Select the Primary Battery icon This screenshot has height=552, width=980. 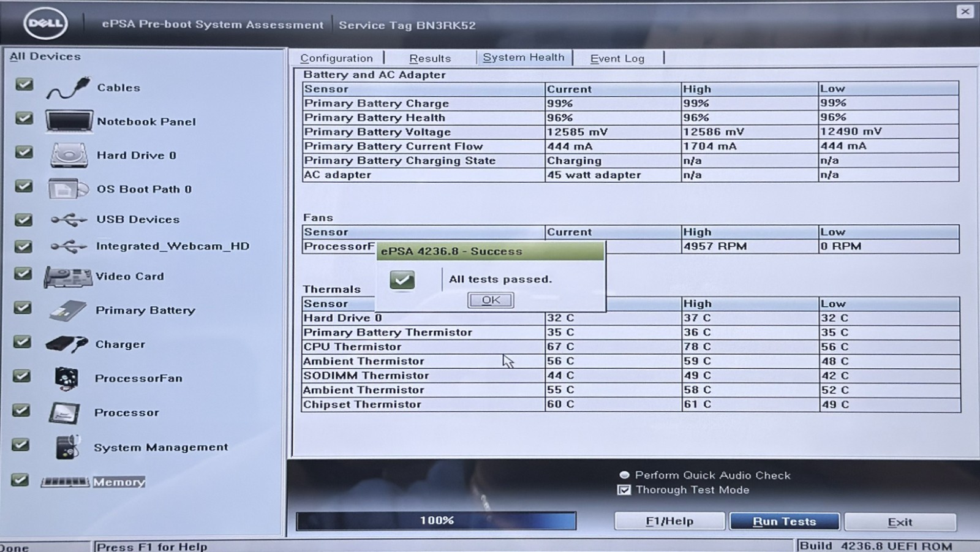(x=67, y=311)
